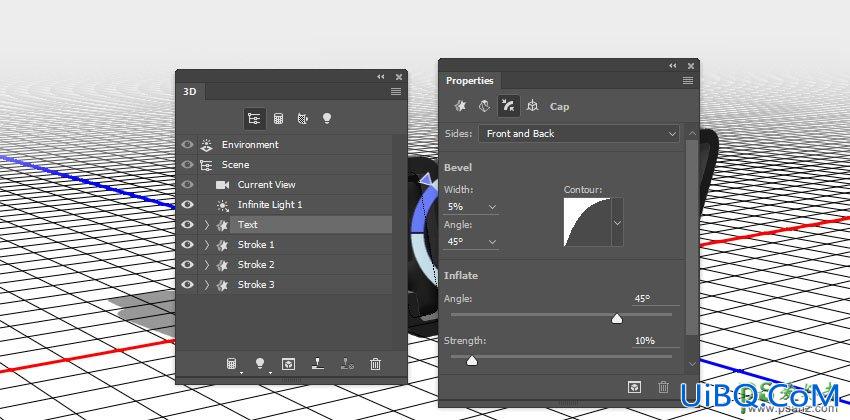The image size is (850, 420).
Task: Expand the Stroke 2 entry
Action: coord(207,265)
